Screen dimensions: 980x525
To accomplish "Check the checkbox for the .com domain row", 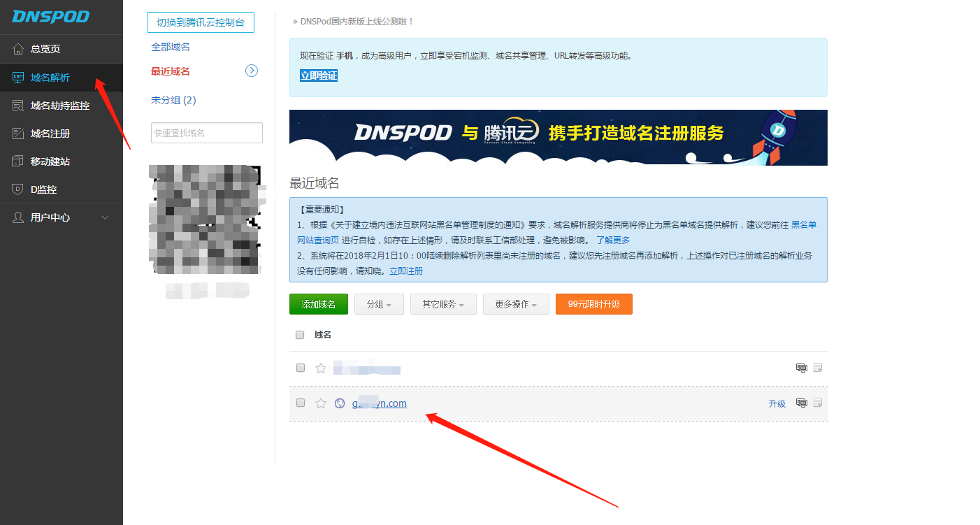I will point(301,403).
